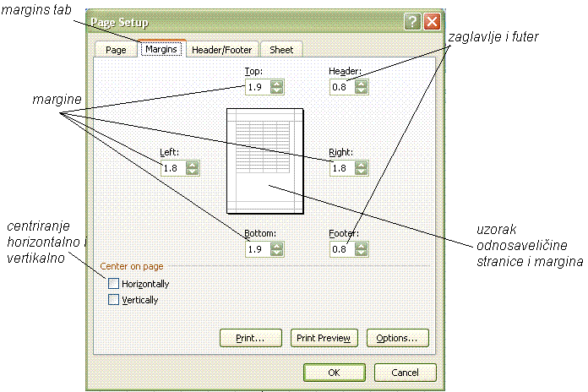Click the Options... button
Viewport: 588px width, 392px height.
coord(397,338)
